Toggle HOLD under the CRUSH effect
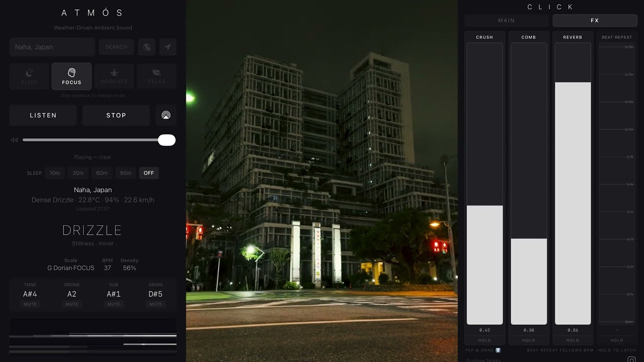The width and height of the screenshot is (644, 362). (485, 340)
